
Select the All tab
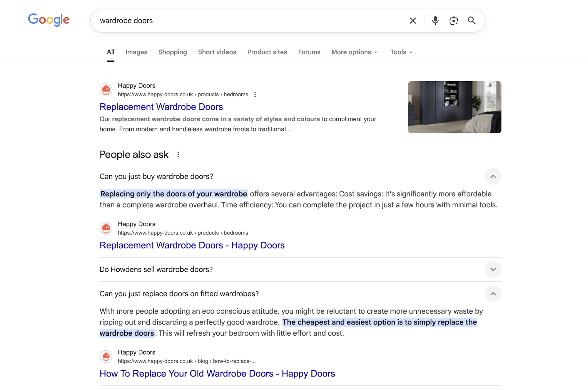pyautogui.click(x=111, y=52)
